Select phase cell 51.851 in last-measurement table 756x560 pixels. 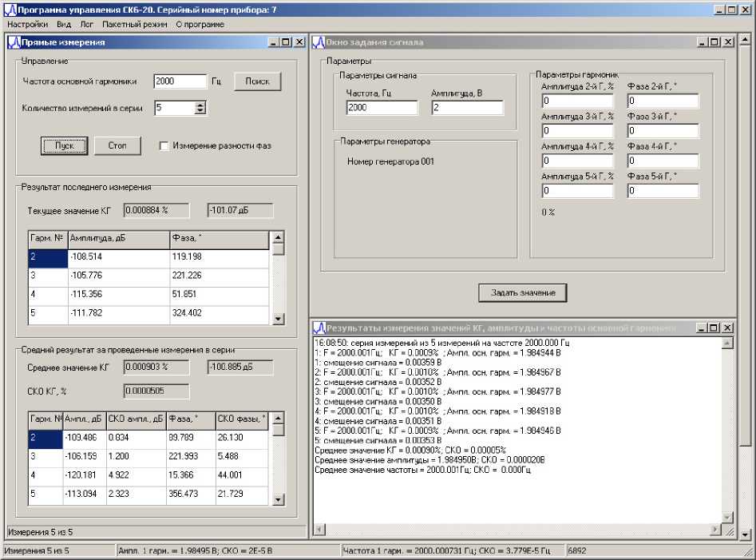tap(220, 295)
